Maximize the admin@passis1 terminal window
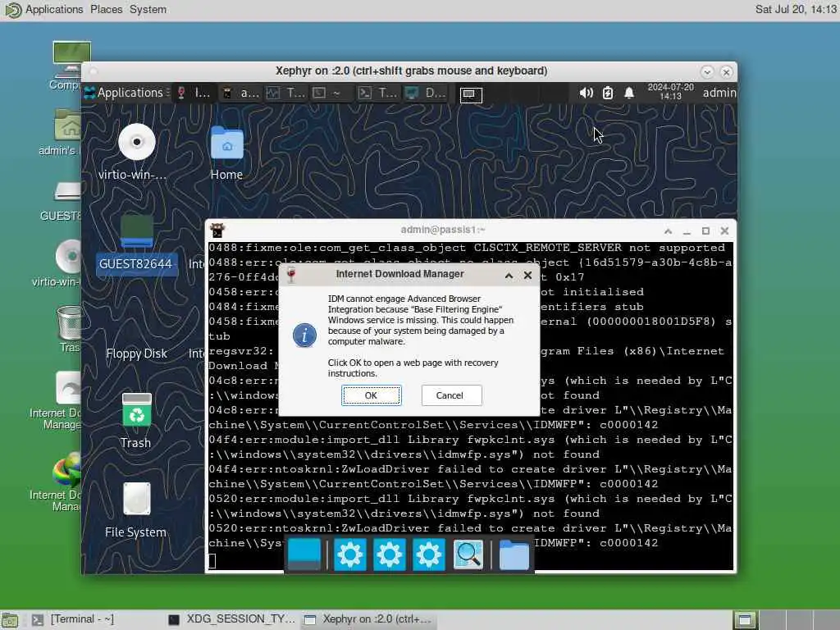Viewport: 840px width, 630px height. tap(705, 231)
